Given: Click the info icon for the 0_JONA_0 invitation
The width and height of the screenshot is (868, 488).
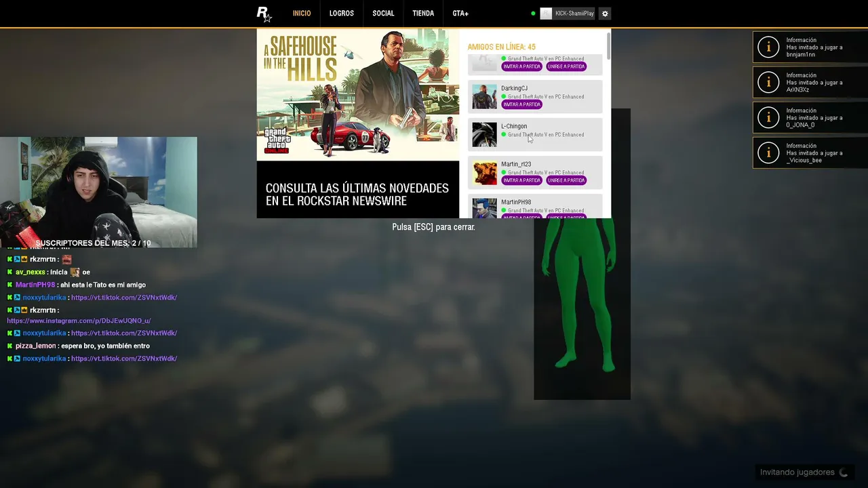Looking at the screenshot, I should pos(768,117).
